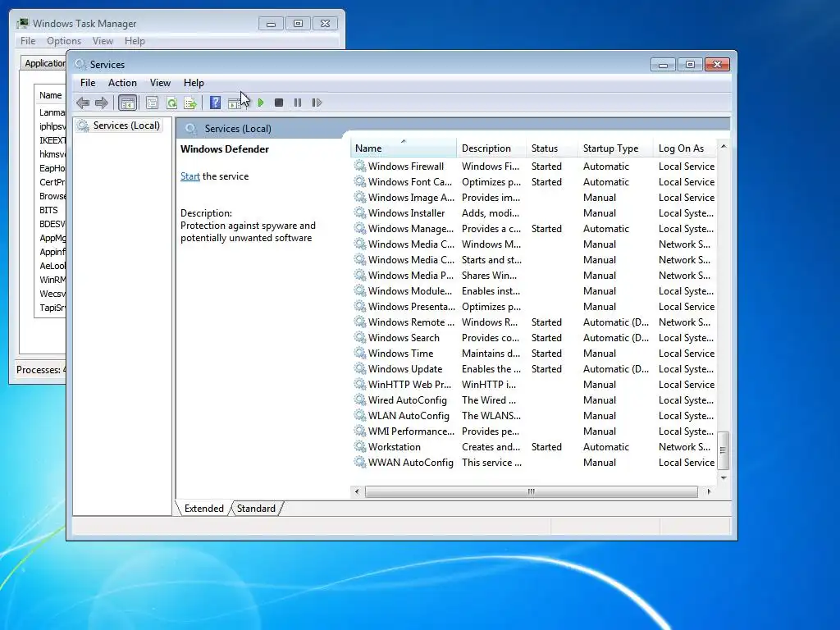
Task: Click gear icon beside Windows Installer
Action: coord(360,212)
